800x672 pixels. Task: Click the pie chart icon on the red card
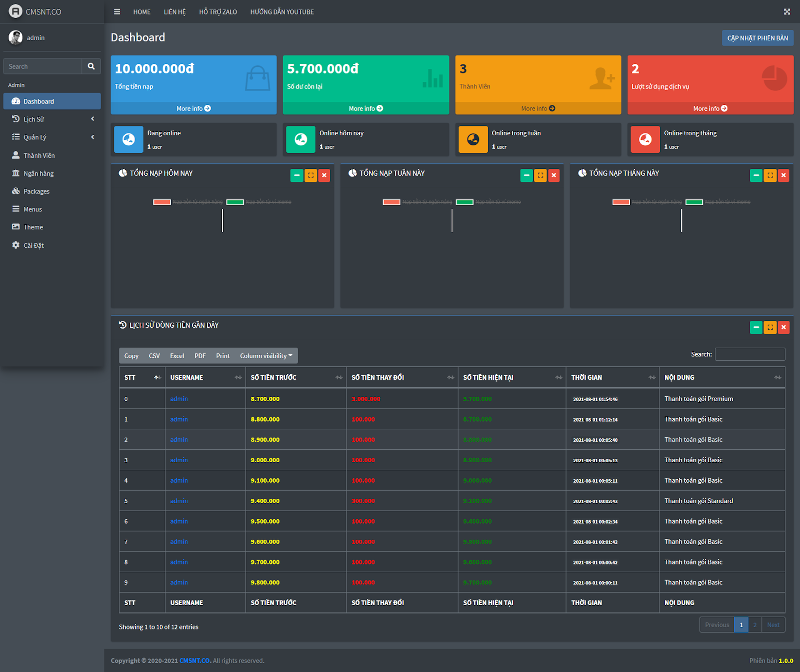[774, 78]
